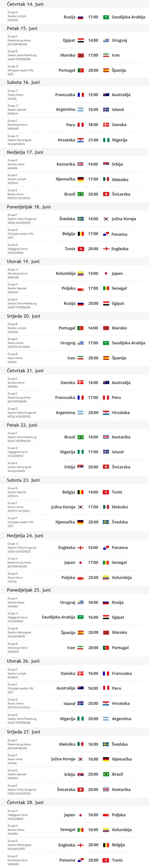149x868 pixels.
Task: Select South Korea flag in Švedska–Južna Koreja match
Action: click(x=106, y=219)
